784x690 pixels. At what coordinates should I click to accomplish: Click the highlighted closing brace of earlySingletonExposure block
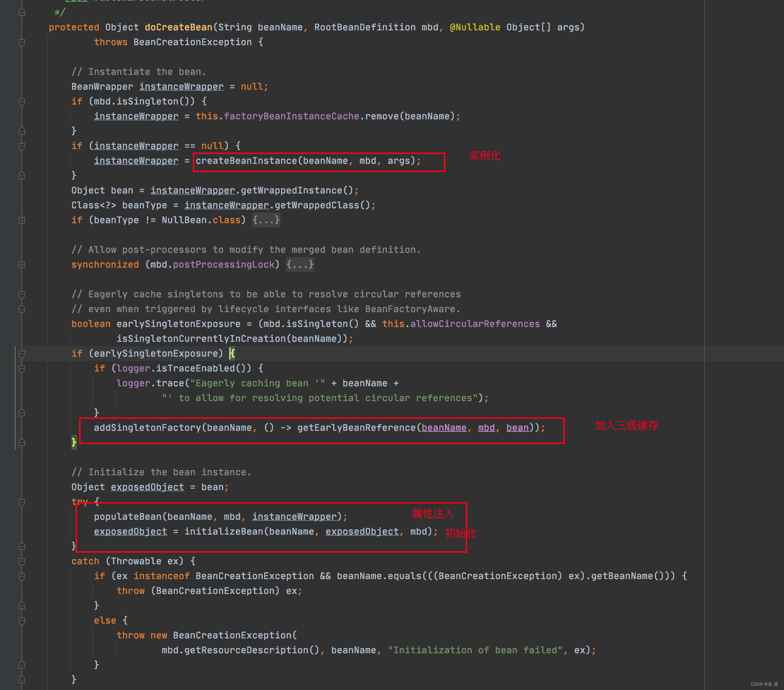[74, 442]
